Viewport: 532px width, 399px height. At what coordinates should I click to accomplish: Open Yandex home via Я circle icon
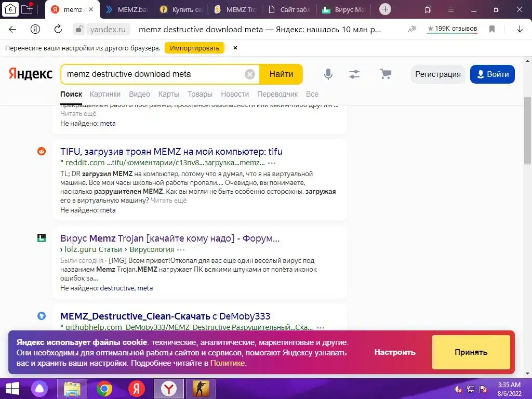[35, 30]
